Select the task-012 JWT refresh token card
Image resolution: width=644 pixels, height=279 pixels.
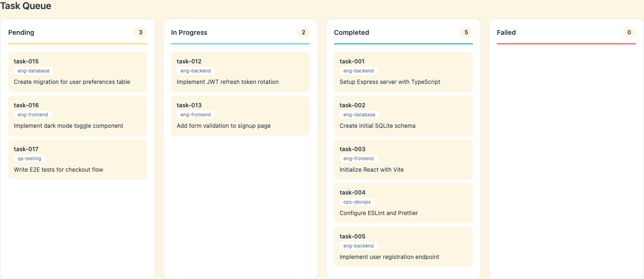[x=240, y=72]
